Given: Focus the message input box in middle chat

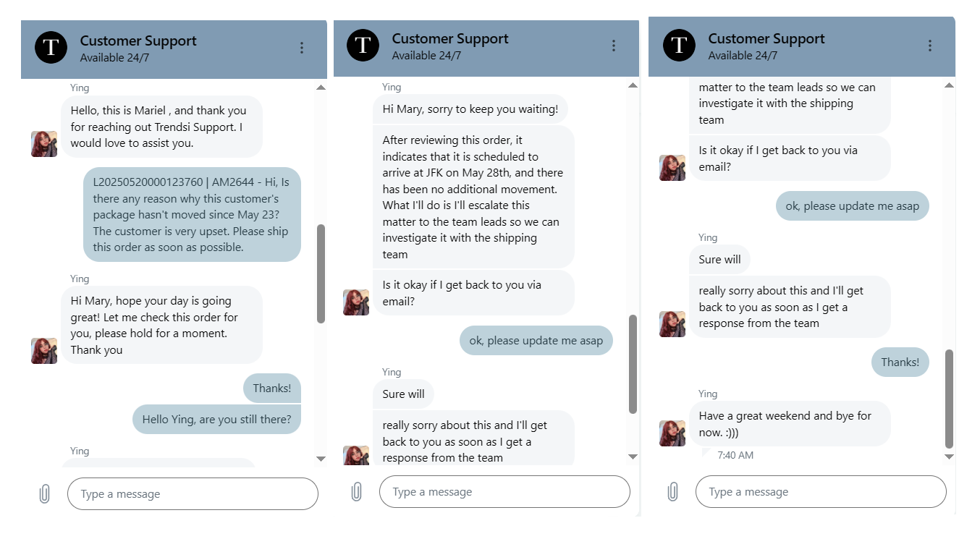Looking at the screenshot, I should click(x=504, y=492).
